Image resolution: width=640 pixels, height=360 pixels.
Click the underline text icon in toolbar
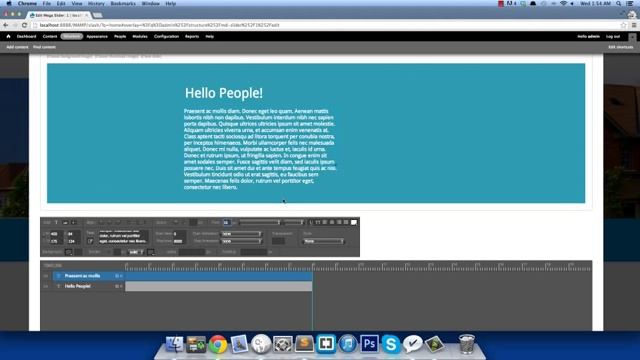coord(311,222)
